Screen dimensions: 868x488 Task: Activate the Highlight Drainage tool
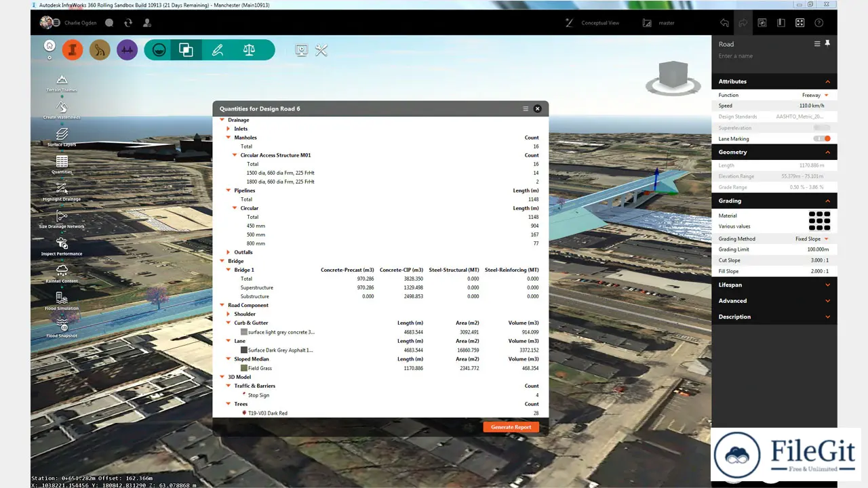coord(62,191)
